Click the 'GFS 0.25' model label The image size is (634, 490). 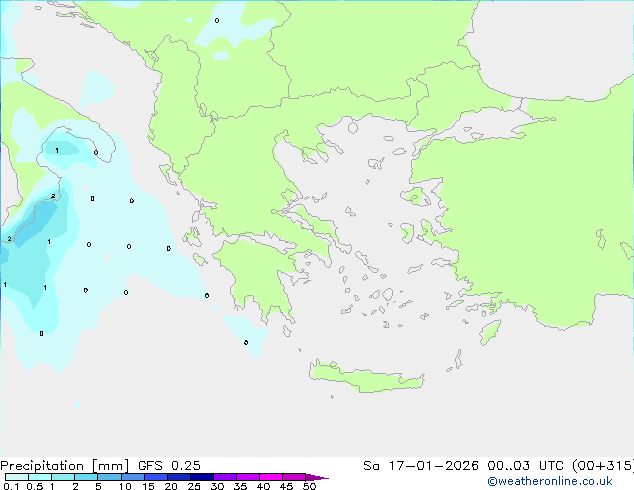point(169,466)
